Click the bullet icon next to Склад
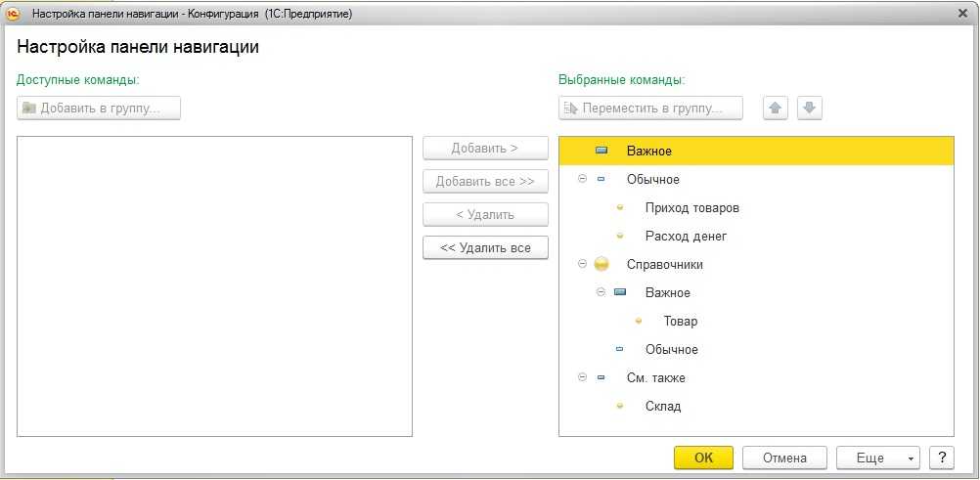 pyautogui.click(x=620, y=407)
